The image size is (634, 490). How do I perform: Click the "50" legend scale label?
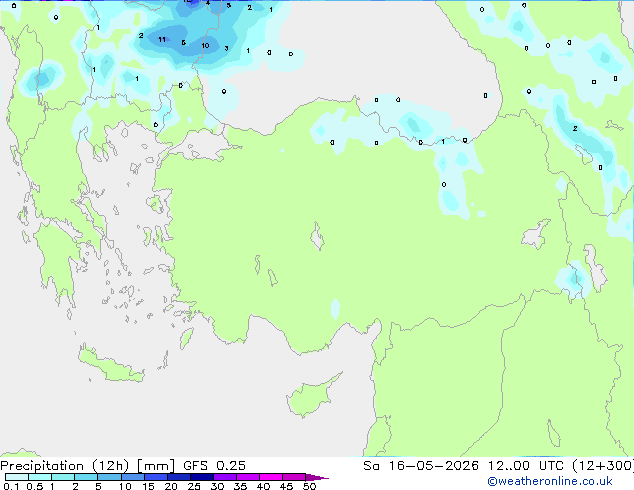(x=309, y=486)
